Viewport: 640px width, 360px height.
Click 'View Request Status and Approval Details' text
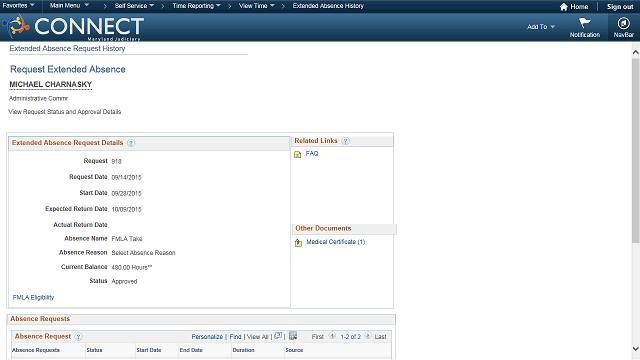[64, 112]
